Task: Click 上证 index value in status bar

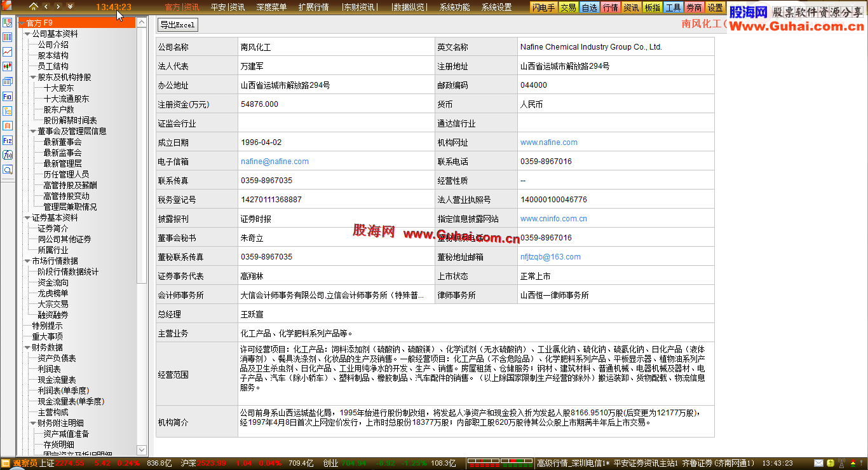Action: [69, 464]
